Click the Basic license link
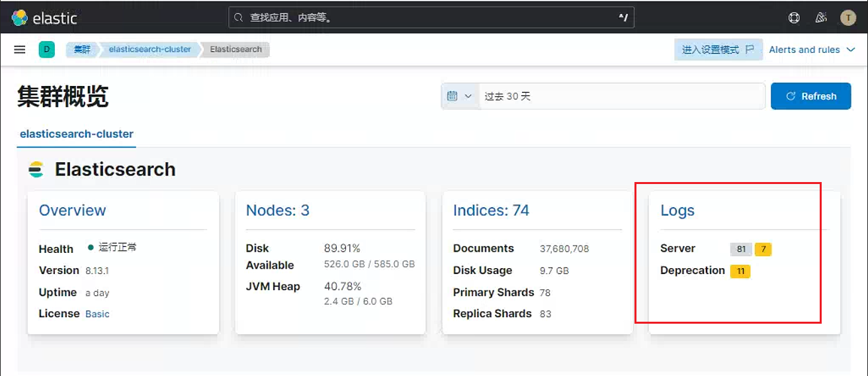The height and width of the screenshot is (376, 868). click(97, 314)
